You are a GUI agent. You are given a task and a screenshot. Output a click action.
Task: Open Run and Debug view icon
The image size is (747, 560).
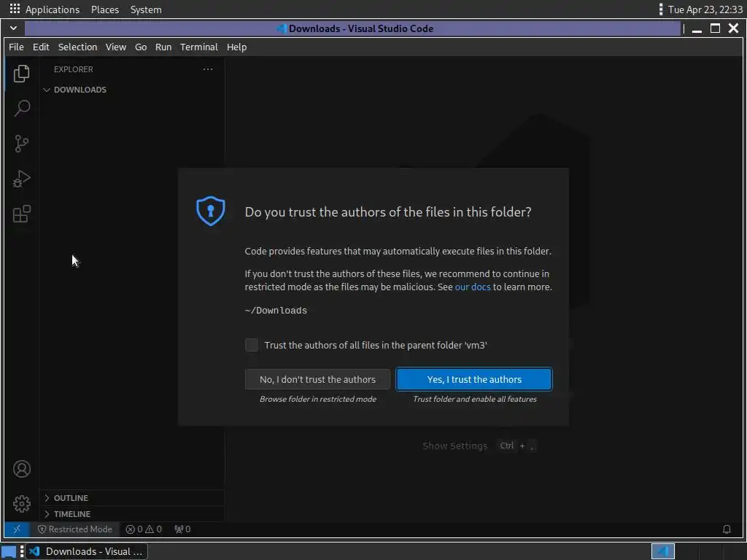click(x=21, y=179)
